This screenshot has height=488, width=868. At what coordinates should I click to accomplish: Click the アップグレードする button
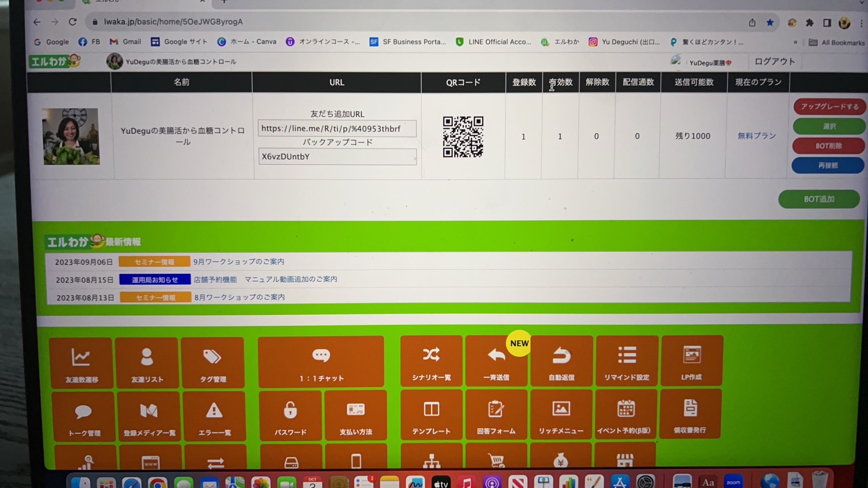coord(829,107)
